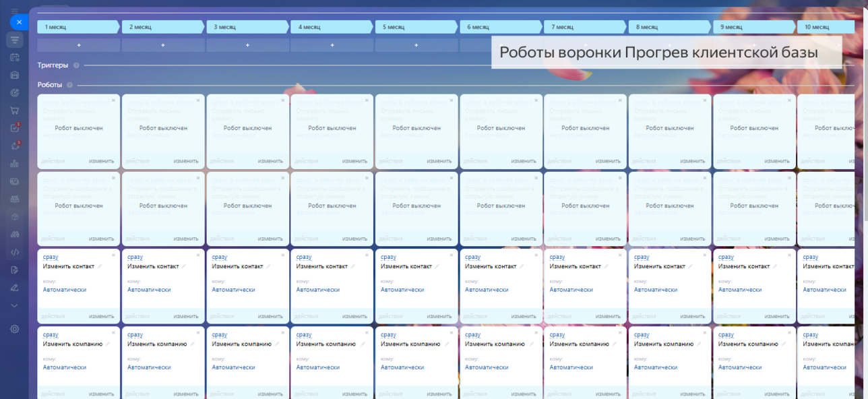The width and height of the screenshot is (868, 399).
Task: Delete the first disabled robot under 1 месяц
Action: coord(113,100)
